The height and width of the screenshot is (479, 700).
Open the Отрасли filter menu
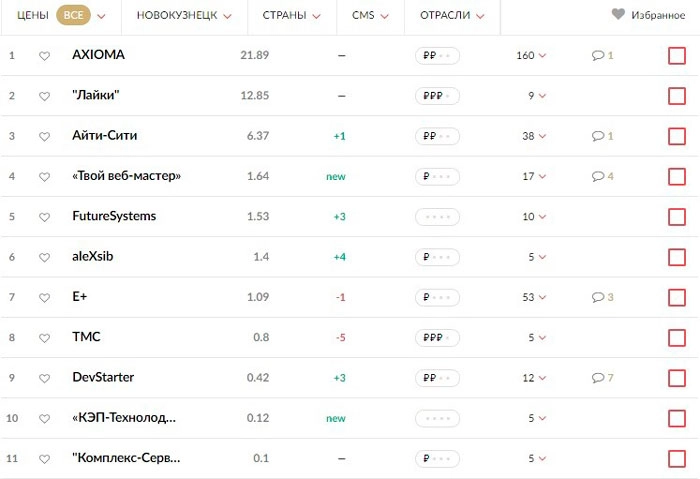pos(452,15)
